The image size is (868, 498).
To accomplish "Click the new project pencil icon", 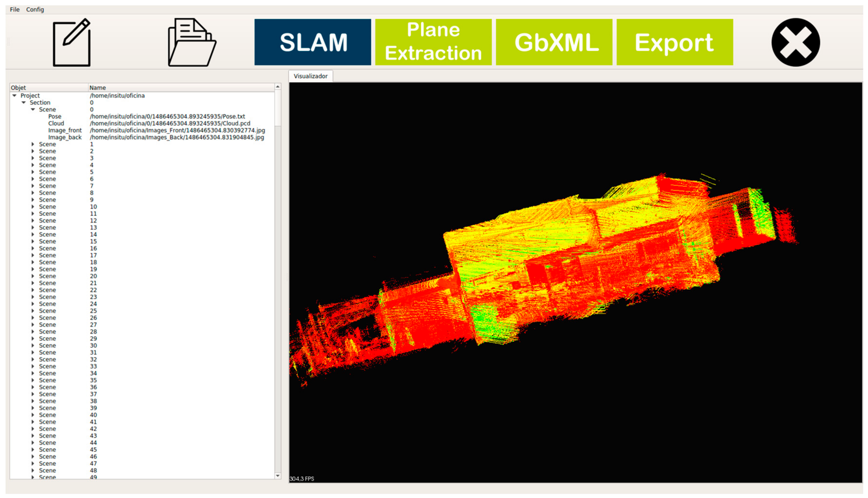I will click(x=71, y=42).
